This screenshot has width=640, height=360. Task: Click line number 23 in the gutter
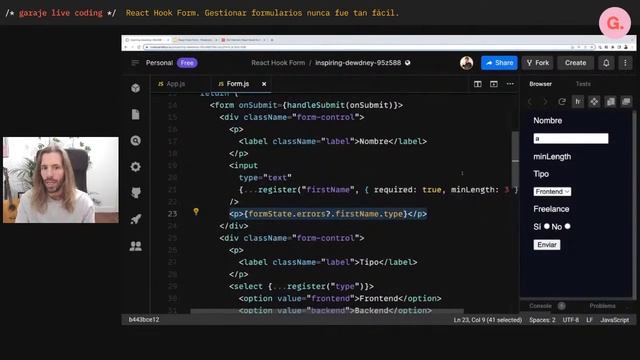pyautogui.click(x=173, y=213)
